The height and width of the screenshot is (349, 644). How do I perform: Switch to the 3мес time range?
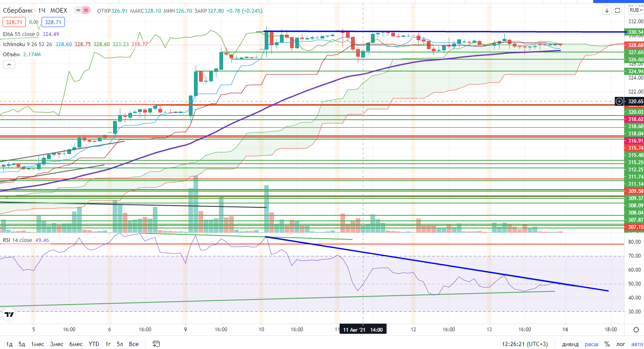(x=57, y=344)
